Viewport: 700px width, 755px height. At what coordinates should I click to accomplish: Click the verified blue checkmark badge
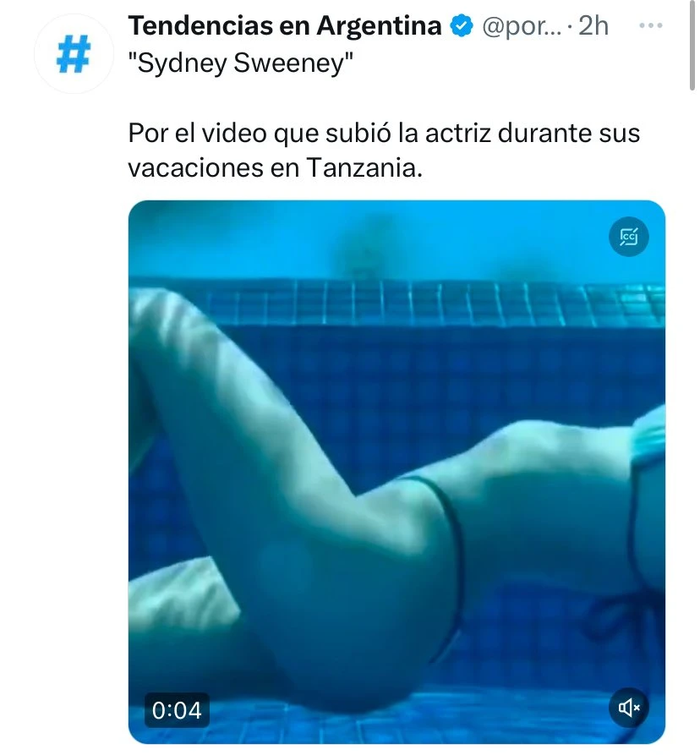(462, 26)
